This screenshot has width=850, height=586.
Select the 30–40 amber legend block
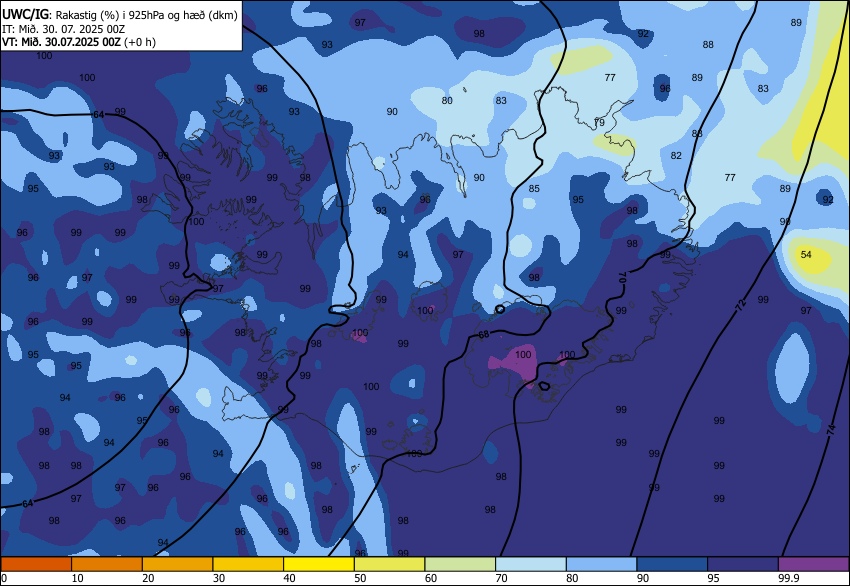pyautogui.click(x=248, y=564)
